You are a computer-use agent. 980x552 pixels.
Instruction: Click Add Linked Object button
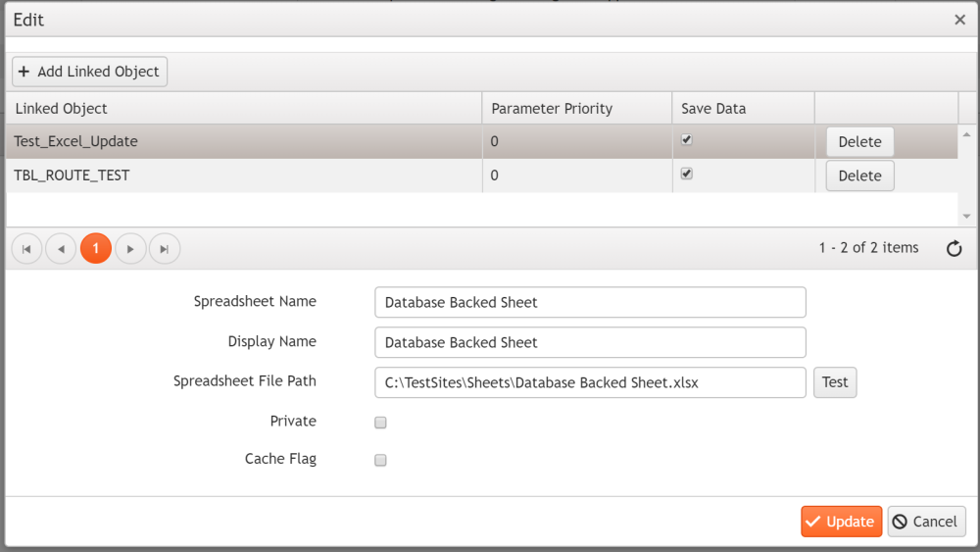(x=89, y=72)
